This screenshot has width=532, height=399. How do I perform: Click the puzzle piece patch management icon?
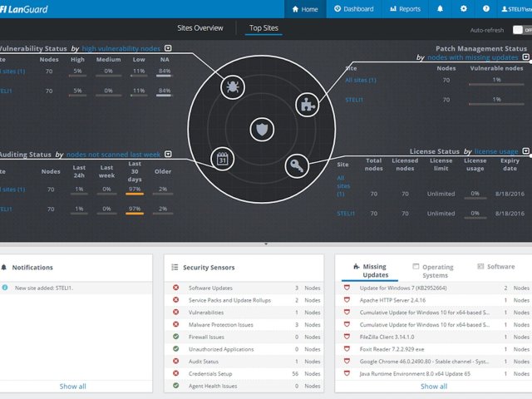coord(307,105)
